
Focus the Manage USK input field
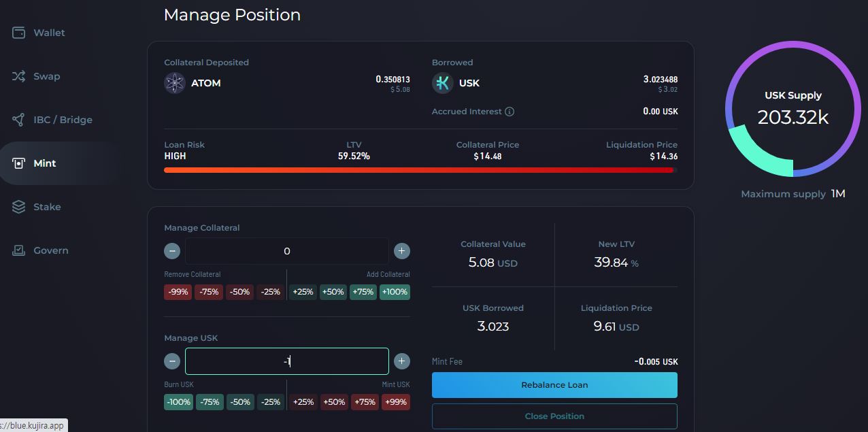[x=286, y=361]
